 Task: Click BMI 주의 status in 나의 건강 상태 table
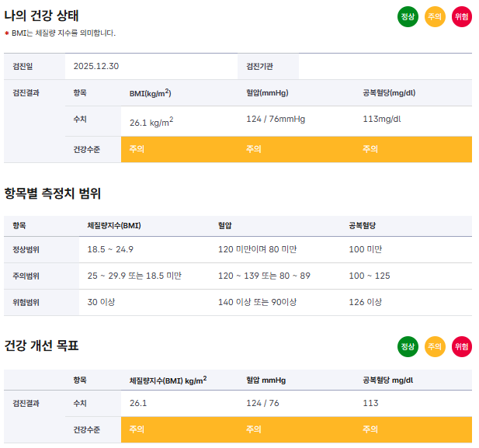coord(137,149)
